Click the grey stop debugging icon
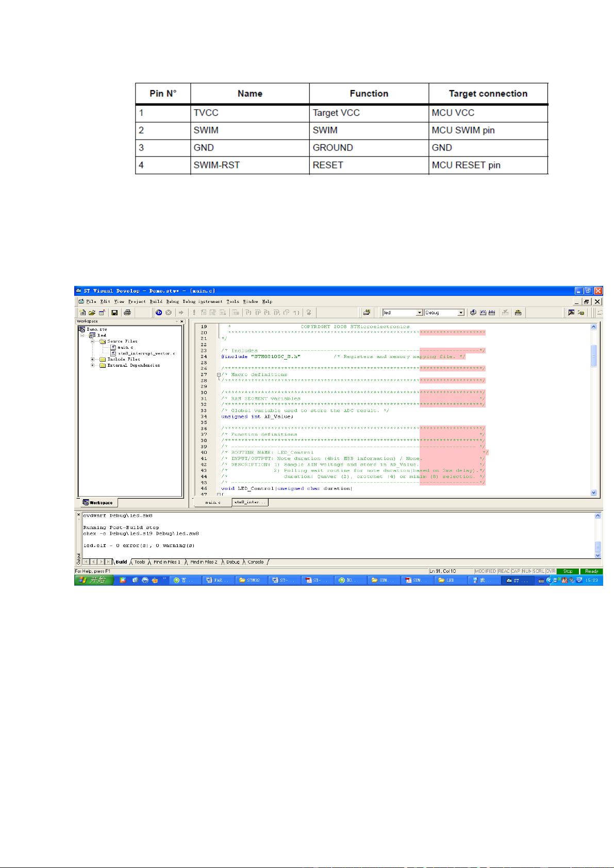Image resolution: width=614 pixels, height=868 pixels. tap(169, 313)
